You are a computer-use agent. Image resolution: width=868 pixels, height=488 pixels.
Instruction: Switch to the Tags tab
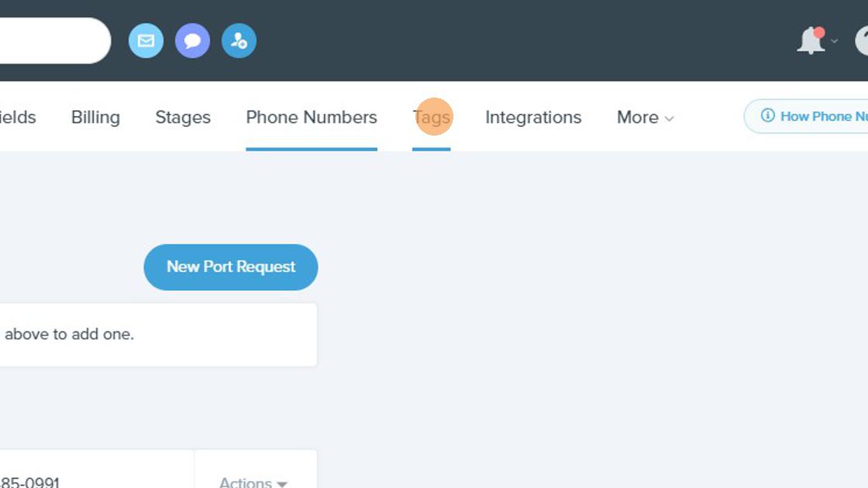click(431, 117)
